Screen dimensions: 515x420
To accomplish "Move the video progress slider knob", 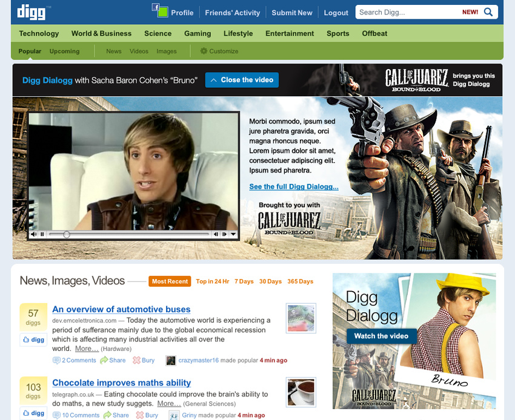I will 67,234.
